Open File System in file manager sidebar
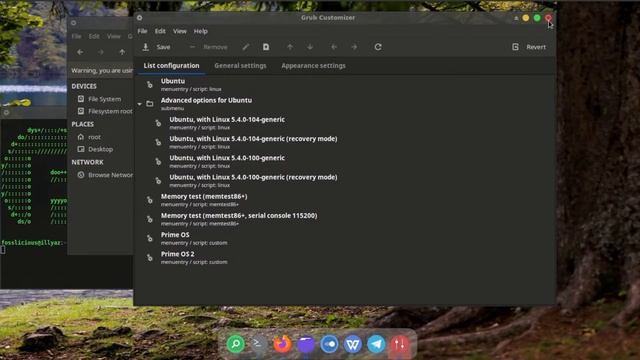 pyautogui.click(x=100, y=99)
